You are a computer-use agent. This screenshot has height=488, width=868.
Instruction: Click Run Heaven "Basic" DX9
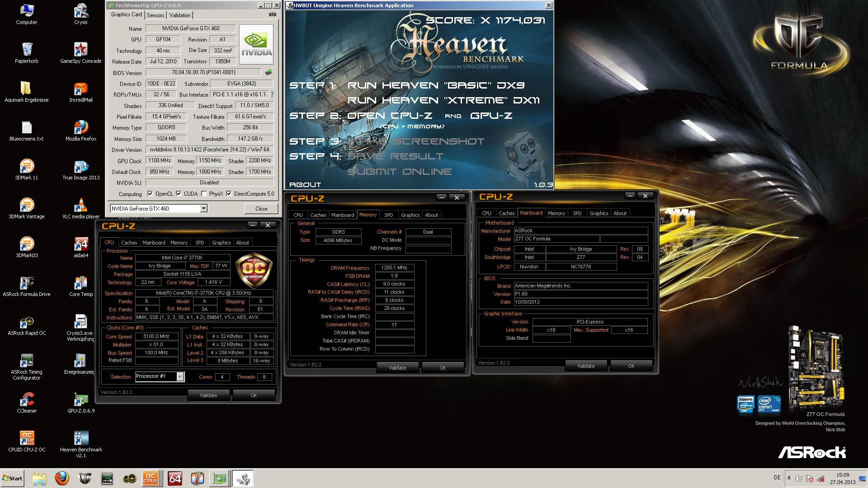point(436,85)
